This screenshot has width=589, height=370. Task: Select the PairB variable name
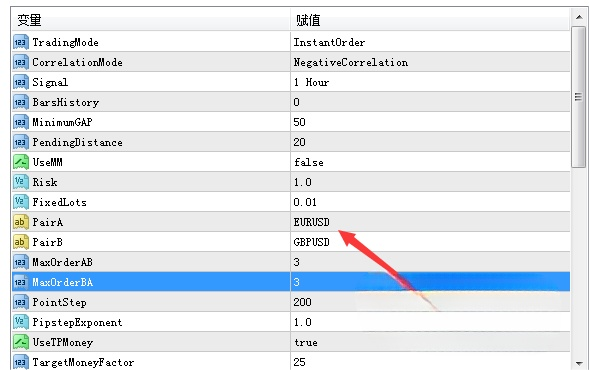coord(47,242)
